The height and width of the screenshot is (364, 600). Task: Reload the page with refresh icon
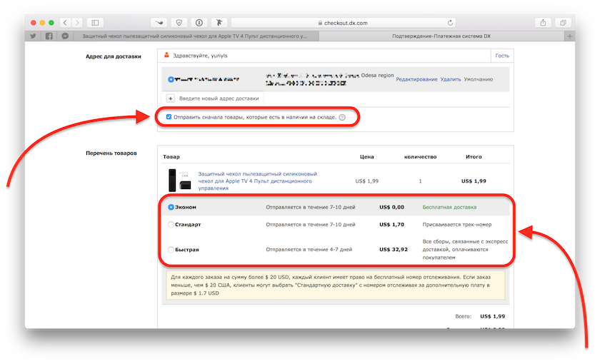click(450, 23)
